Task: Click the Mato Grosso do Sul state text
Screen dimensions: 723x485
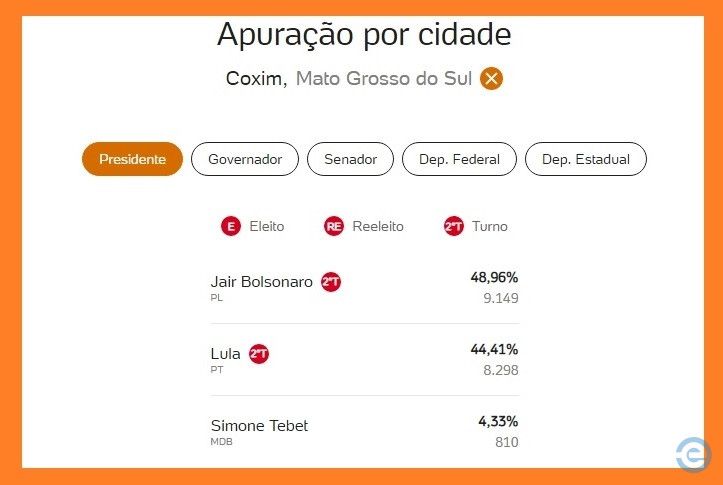Action: pos(384,78)
